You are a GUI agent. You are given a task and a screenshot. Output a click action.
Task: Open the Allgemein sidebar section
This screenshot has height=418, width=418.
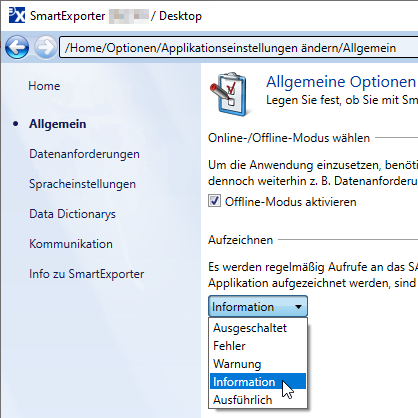tap(58, 124)
